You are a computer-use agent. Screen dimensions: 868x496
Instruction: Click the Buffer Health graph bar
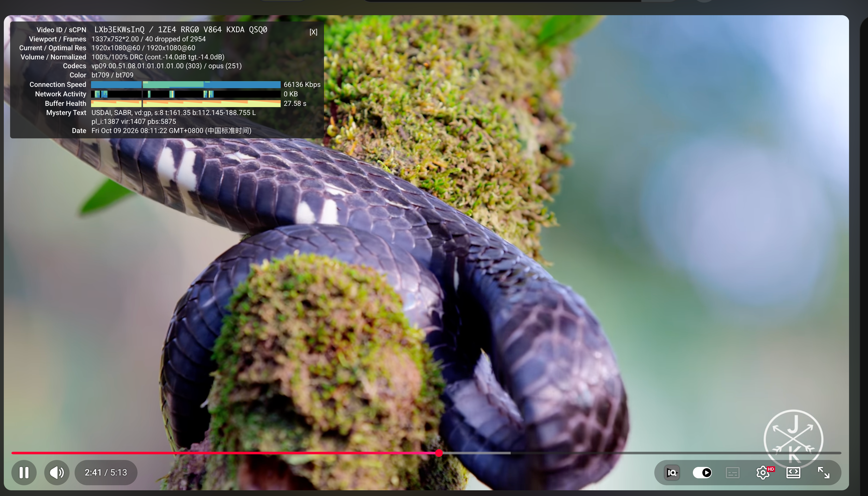point(186,103)
